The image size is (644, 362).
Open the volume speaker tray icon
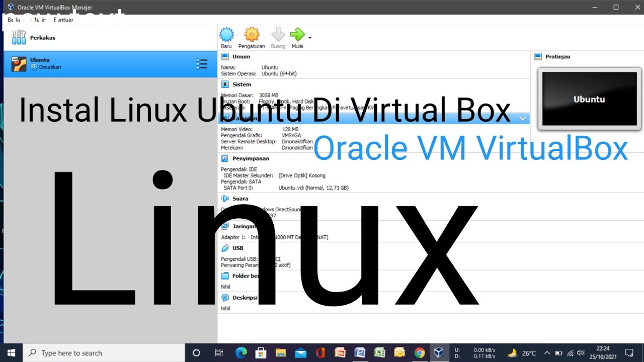pyautogui.click(x=582, y=353)
